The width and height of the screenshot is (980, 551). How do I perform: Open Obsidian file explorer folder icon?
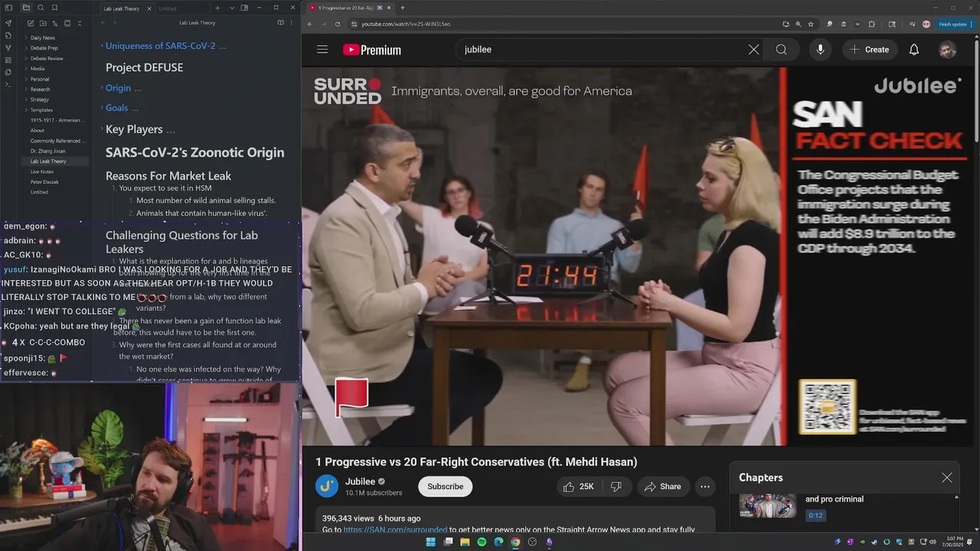pyautogui.click(x=26, y=8)
